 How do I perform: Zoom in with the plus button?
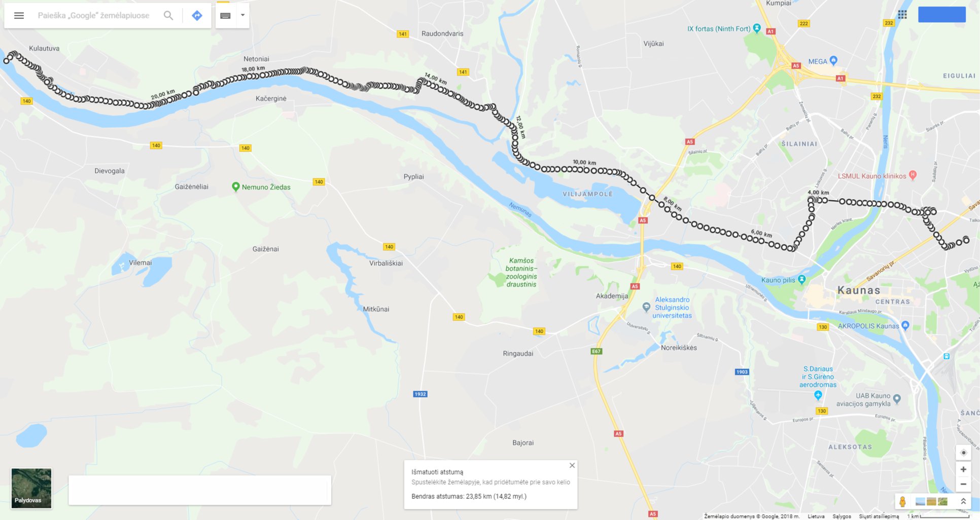click(963, 469)
